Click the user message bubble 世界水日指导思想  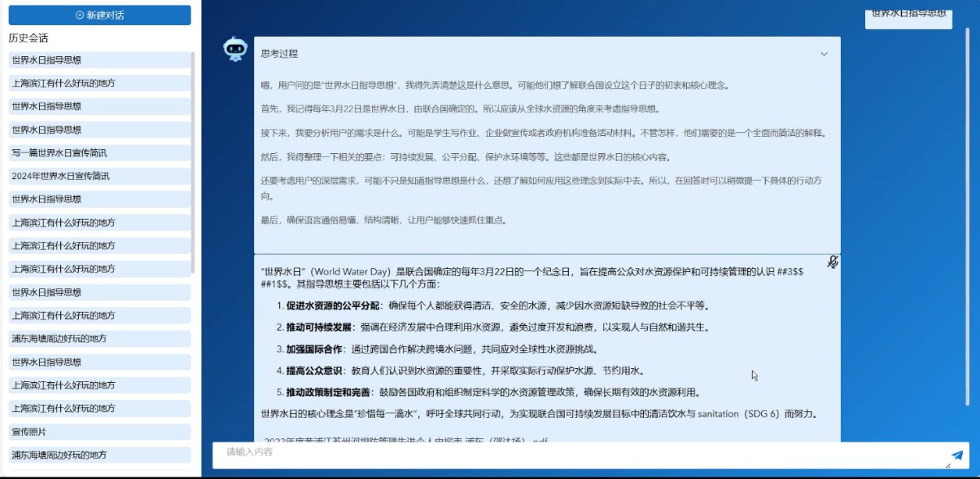908,14
